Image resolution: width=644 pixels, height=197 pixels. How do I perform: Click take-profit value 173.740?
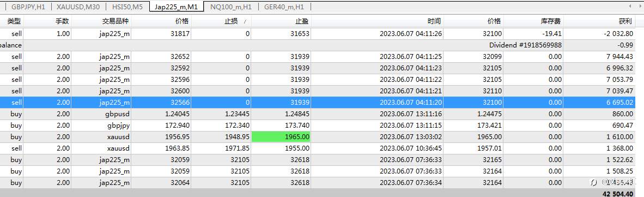[x=297, y=126]
